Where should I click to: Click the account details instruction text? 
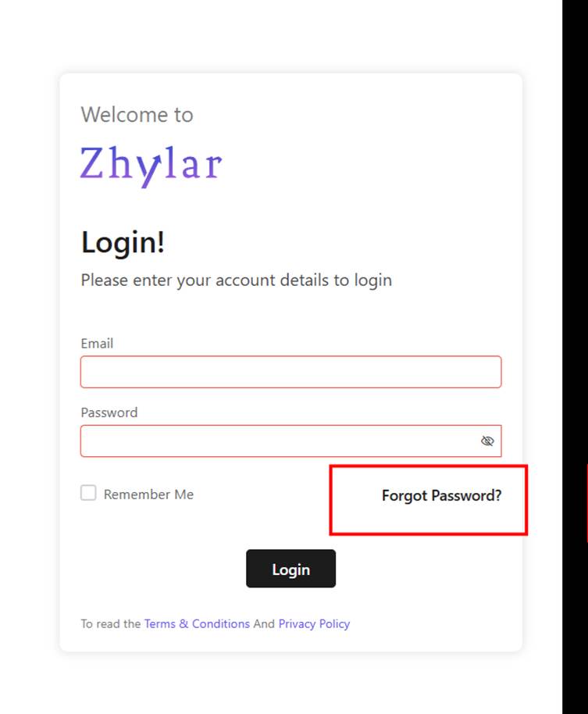click(x=236, y=280)
